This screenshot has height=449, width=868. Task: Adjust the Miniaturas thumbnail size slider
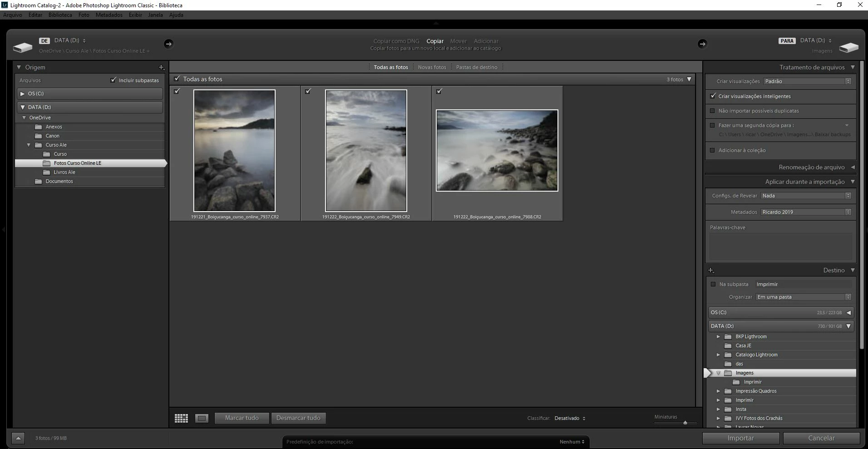(x=685, y=423)
